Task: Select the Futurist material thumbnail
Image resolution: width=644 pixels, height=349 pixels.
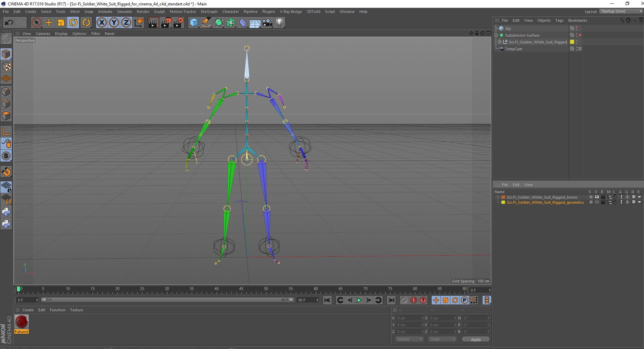Action: 21,322
